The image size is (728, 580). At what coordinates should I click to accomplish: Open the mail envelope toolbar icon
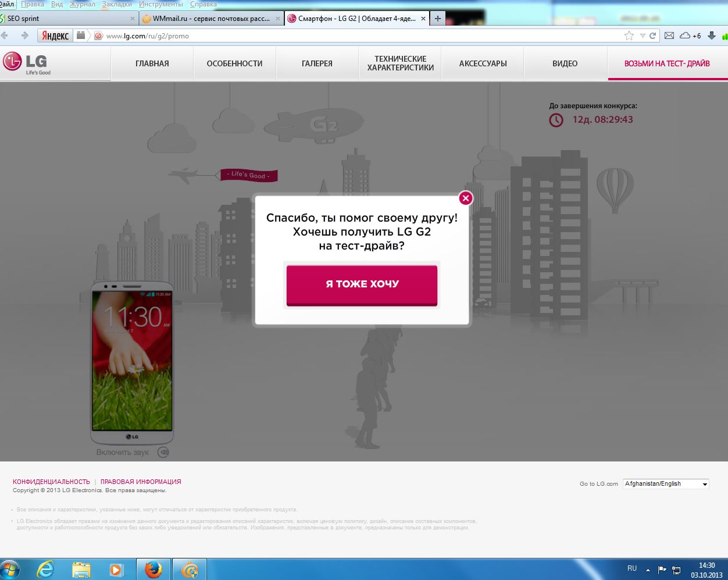[x=669, y=35]
